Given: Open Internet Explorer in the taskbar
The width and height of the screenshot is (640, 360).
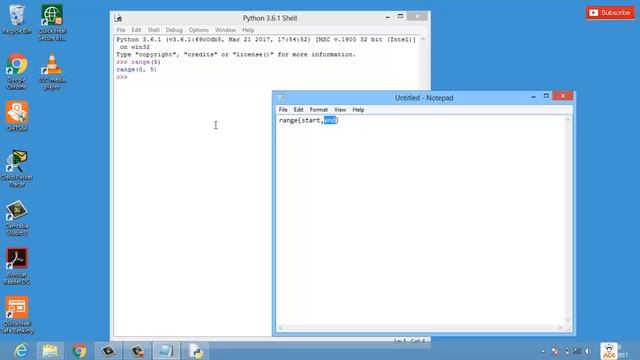Looking at the screenshot, I should point(20,351).
